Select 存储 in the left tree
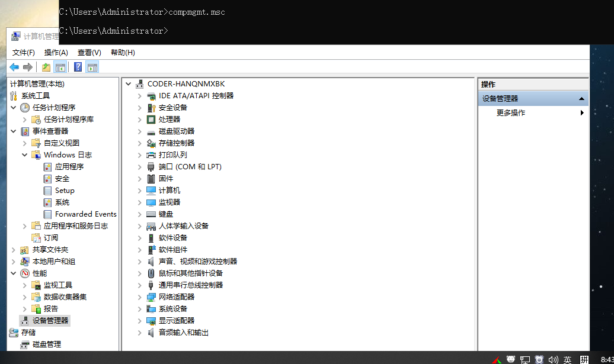 (x=28, y=333)
